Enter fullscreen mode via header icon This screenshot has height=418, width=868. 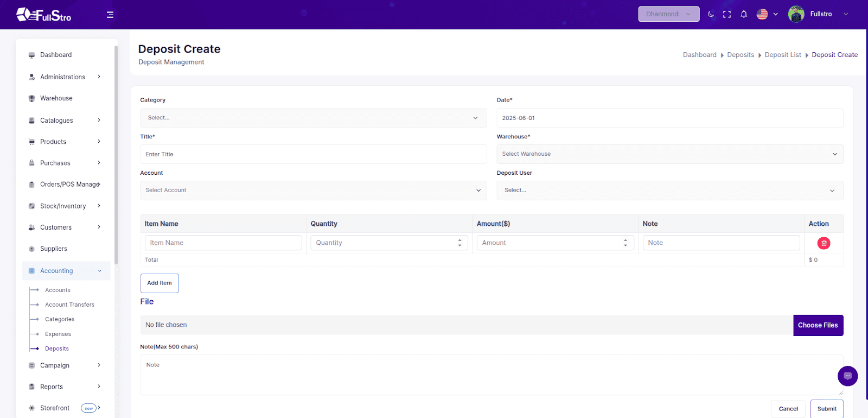727,14
